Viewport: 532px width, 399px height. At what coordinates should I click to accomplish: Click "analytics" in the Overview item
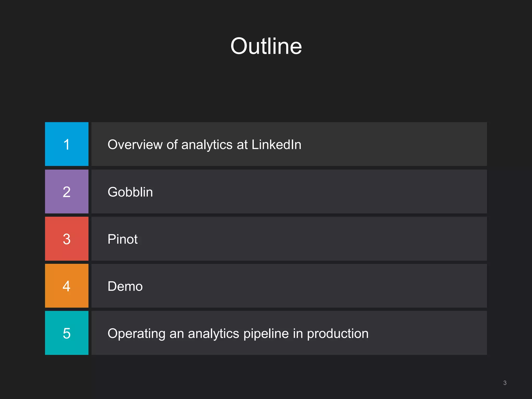point(207,144)
